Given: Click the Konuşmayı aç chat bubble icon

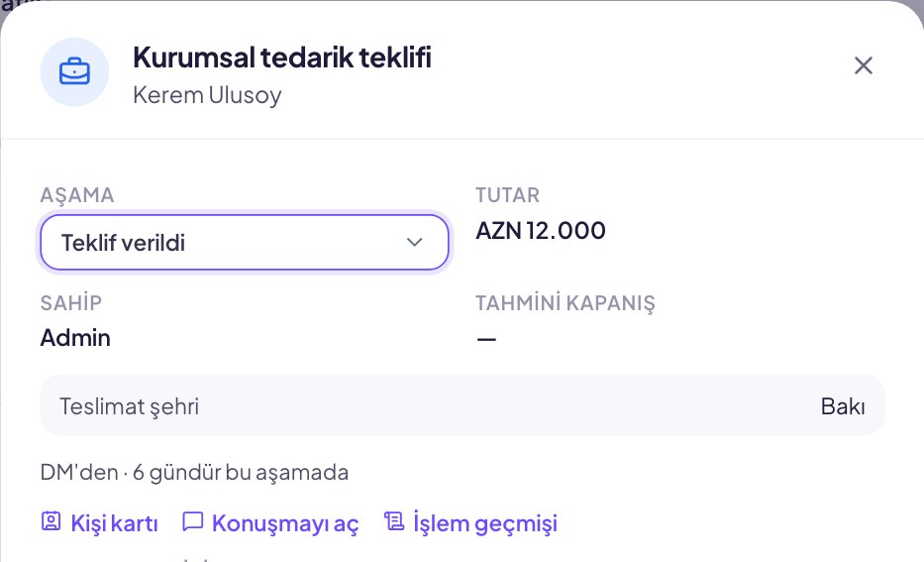Looking at the screenshot, I should (193, 521).
